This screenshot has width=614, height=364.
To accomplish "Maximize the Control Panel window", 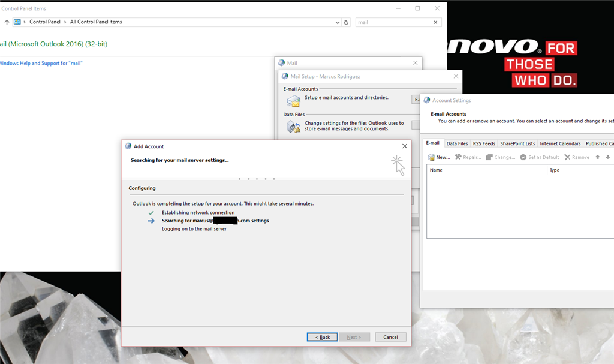I will coord(417,8).
